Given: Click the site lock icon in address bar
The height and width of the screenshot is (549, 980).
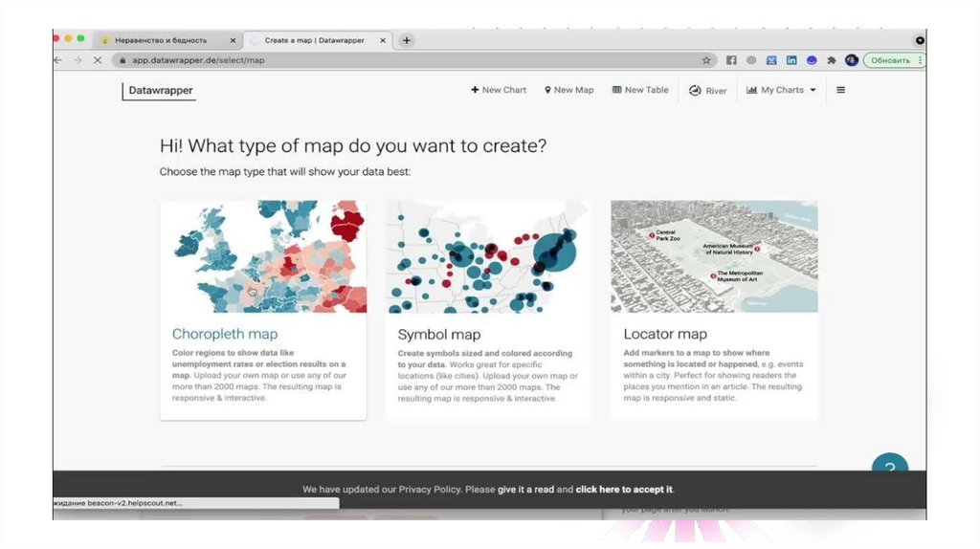Looking at the screenshot, I should pos(122,60).
